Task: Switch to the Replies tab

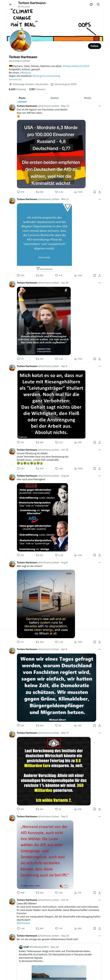Action: pos(55,98)
